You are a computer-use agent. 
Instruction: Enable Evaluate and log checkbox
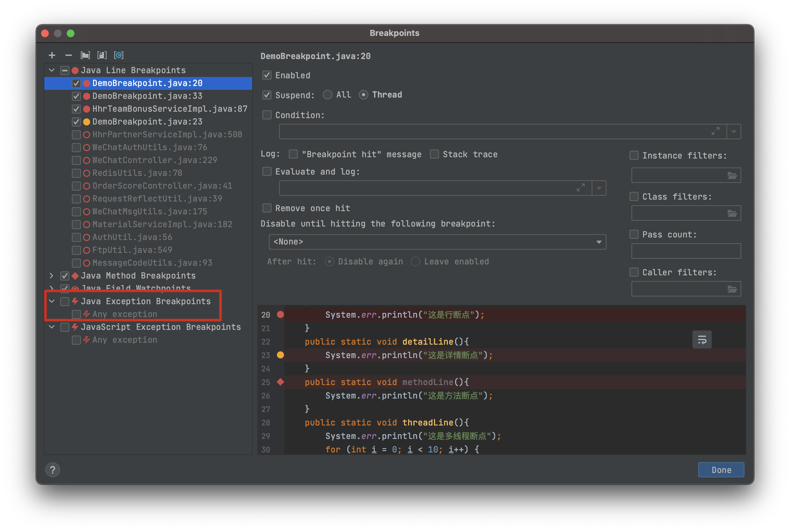coord(267,171)
